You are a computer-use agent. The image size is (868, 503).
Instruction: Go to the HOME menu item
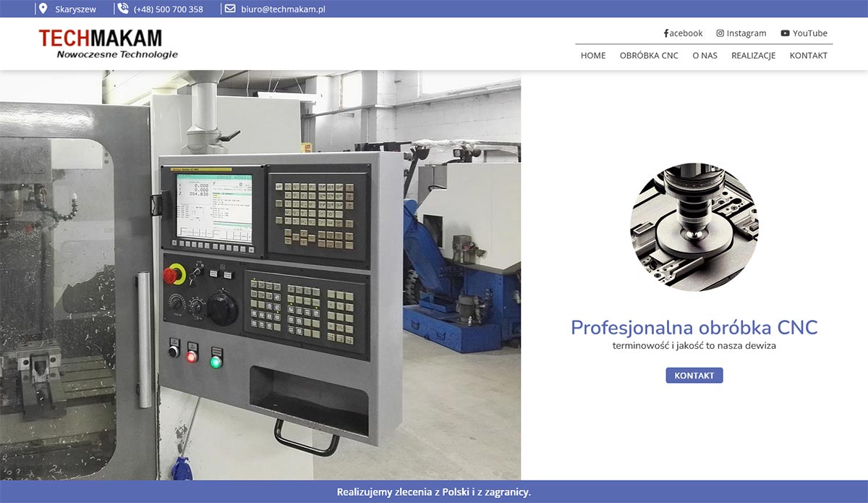click(593, 56)
